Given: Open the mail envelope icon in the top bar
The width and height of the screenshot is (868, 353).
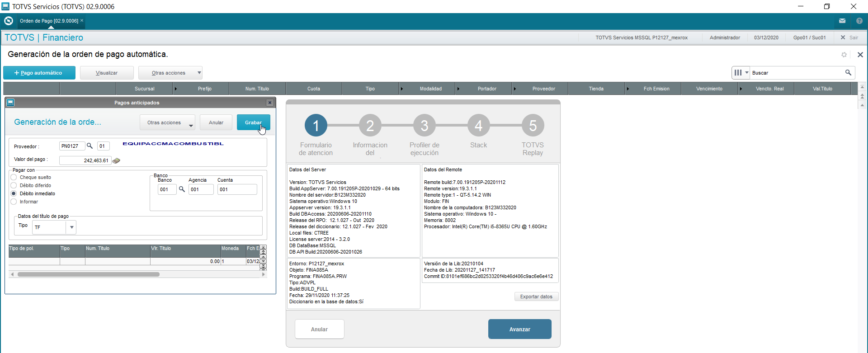Looking at the screenshot, I should 842,21.
